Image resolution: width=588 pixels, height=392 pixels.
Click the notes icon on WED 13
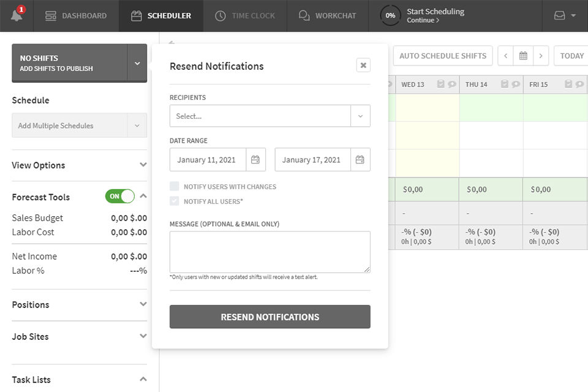(440, 85)
